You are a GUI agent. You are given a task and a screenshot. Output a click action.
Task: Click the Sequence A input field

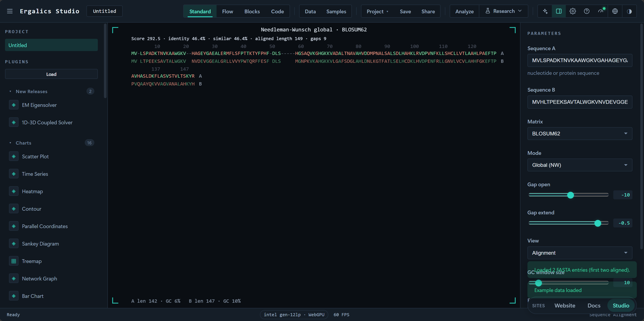[x=580, y=60]
